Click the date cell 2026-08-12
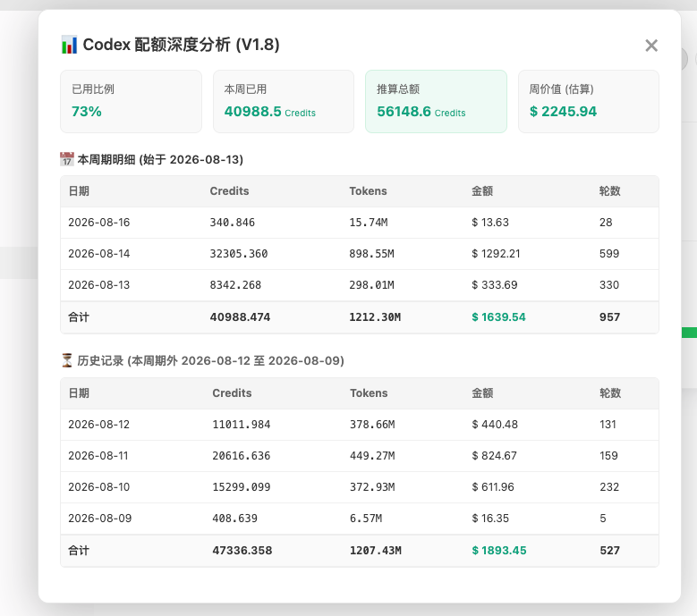Viewport: 697px width, 616px height. 99,424
